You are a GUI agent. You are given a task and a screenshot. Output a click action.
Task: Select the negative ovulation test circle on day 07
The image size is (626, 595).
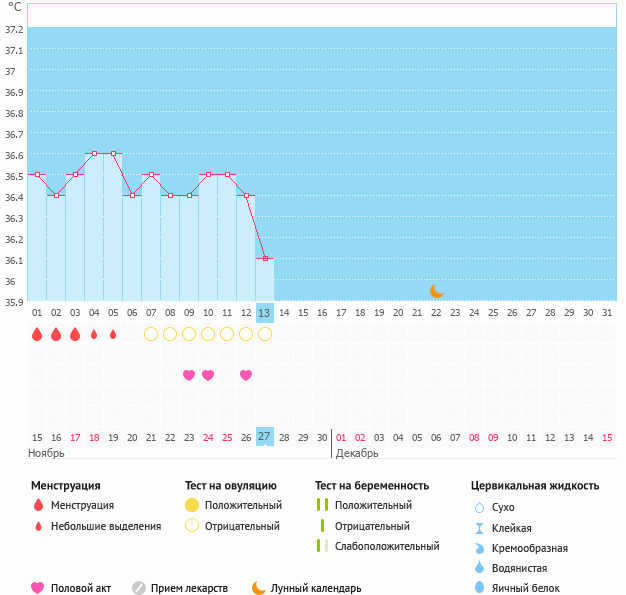(151, 334)
